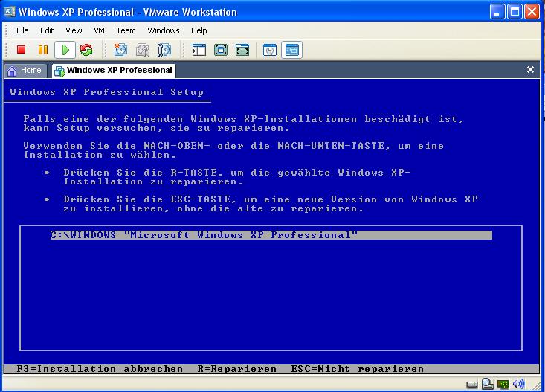Revert the VM to its snapshot
Viewport: 545px width, 392px height.
(143, 50)
